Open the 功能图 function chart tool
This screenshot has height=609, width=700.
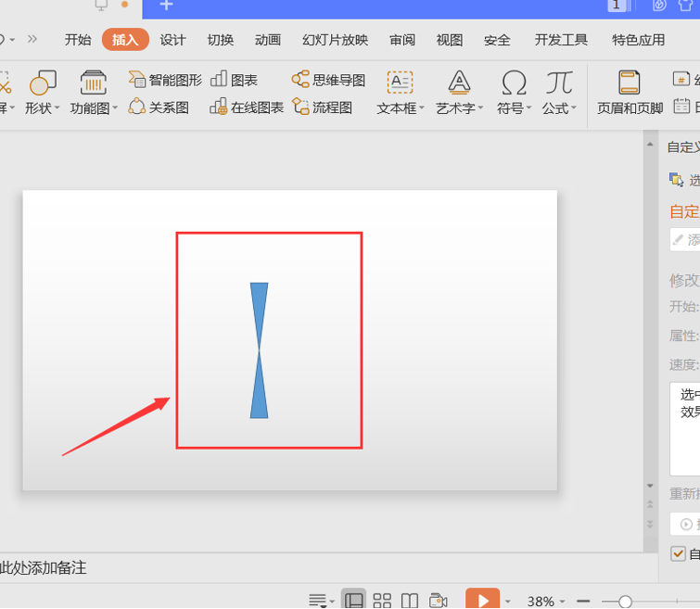click(x=94, y=93)
